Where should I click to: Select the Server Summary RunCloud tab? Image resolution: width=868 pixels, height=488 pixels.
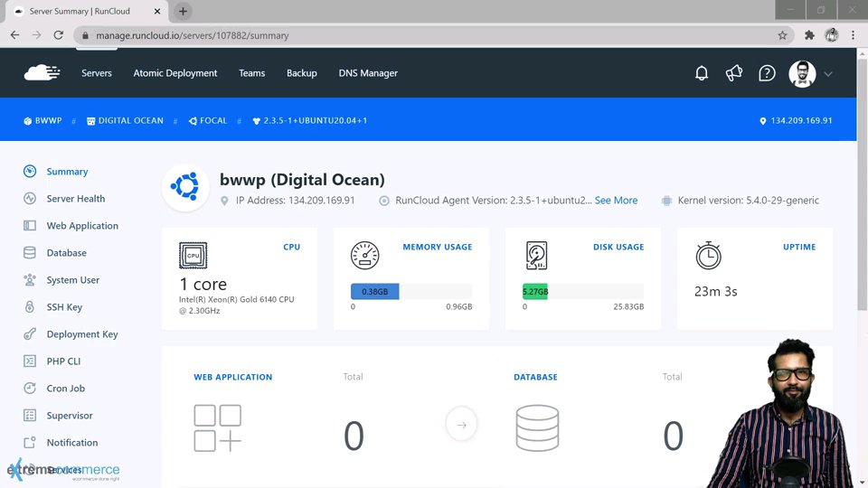[x=87, y=11]
